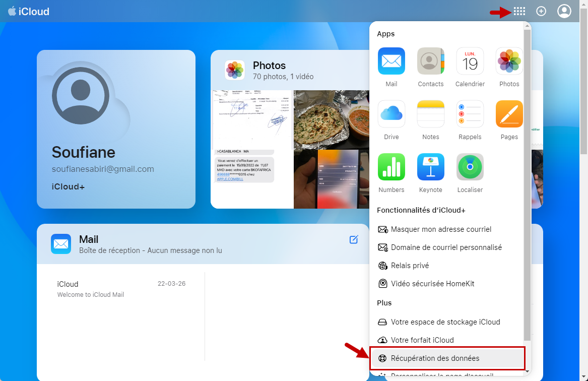Select Vidéo sécurisée HomeKit
The width and height of the screenshot is (588, 381).
pos(426,284)
